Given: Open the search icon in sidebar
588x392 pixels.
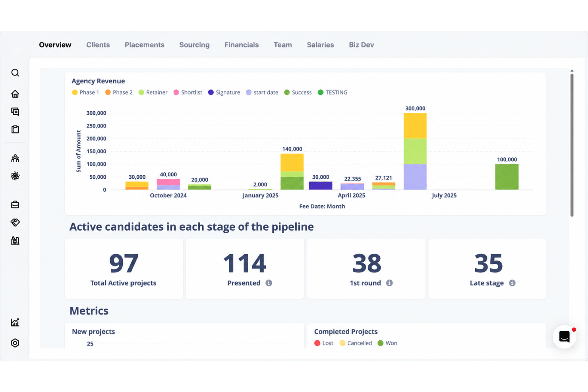Looking at the screenshot, I should pos(15,73).
